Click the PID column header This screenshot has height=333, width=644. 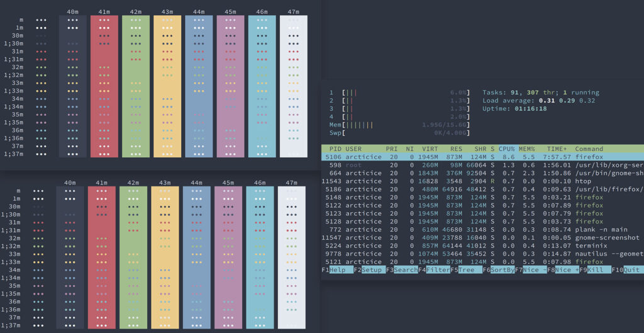coord(335,149)
